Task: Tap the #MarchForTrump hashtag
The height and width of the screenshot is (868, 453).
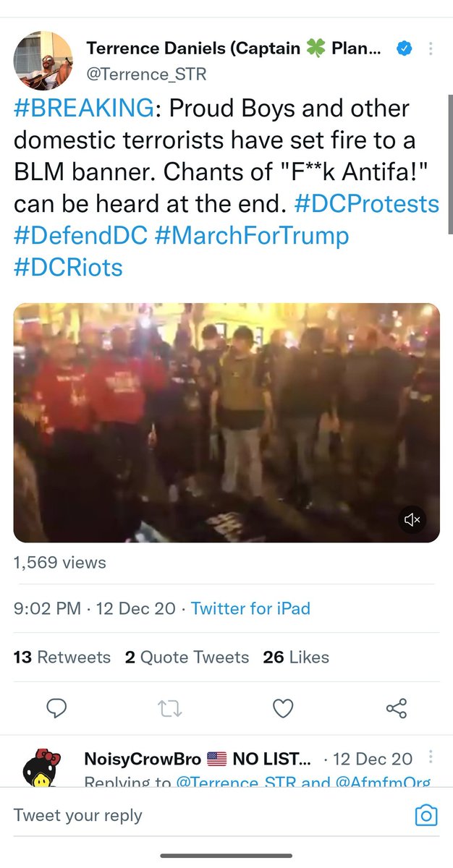Action: pyautogui.click(x=252, y=236)
